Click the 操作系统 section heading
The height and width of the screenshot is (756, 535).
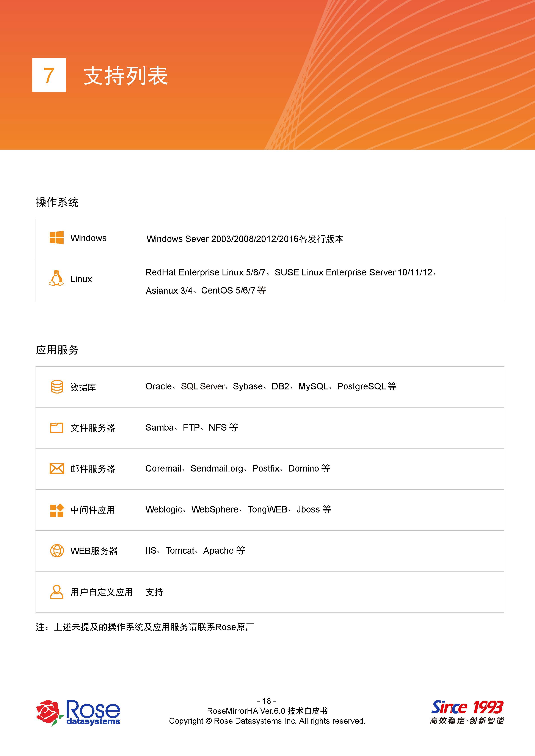57,202
